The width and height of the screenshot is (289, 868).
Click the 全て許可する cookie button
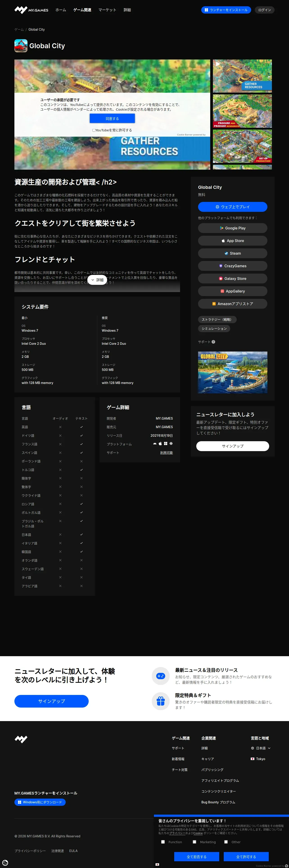pyautogui.click(x=246, y=857)
